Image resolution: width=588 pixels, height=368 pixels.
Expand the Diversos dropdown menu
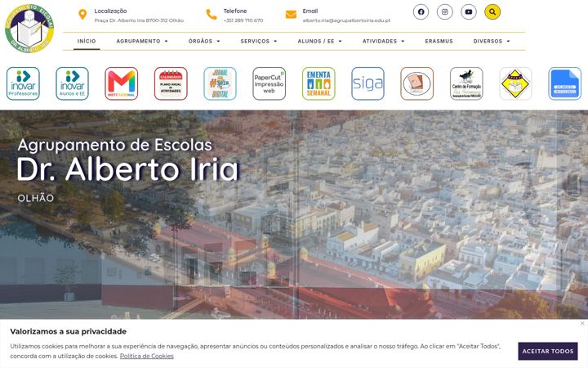[x=492, y=41]
